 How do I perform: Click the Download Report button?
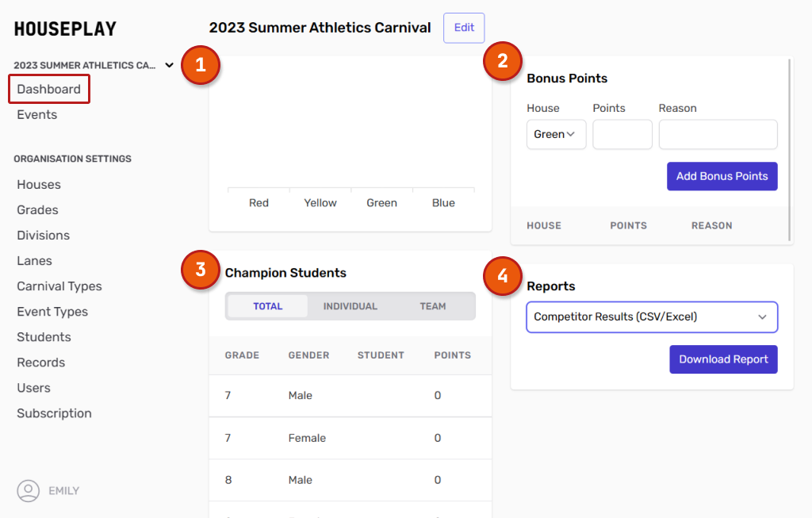(723, 359)
